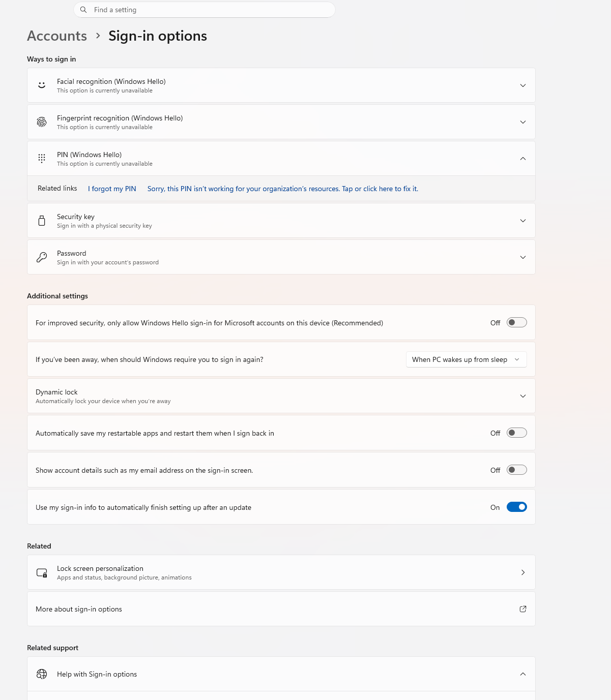The height and width of the screenshot is (700, 611).
Task: Click the Security key USB icon
Action: coord(42,221)
